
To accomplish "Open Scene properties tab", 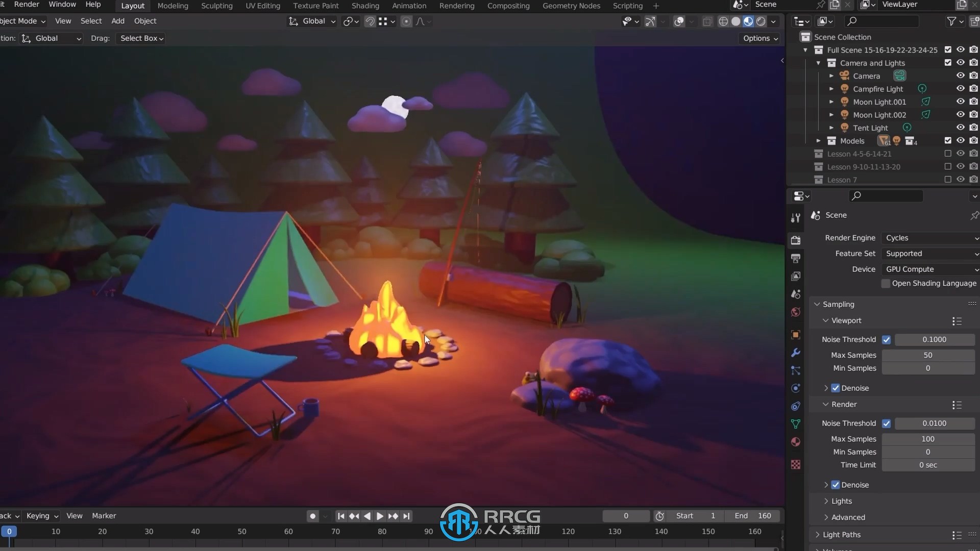I will click(795, 294).
